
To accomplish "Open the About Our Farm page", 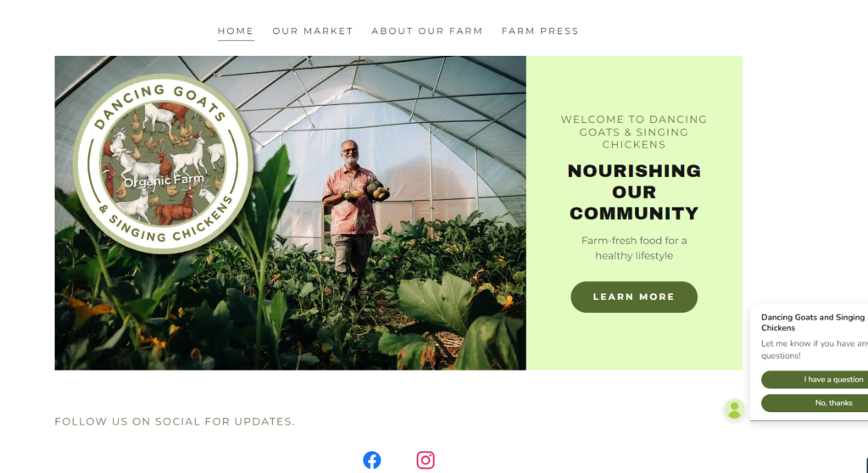I will click(427, 31).
